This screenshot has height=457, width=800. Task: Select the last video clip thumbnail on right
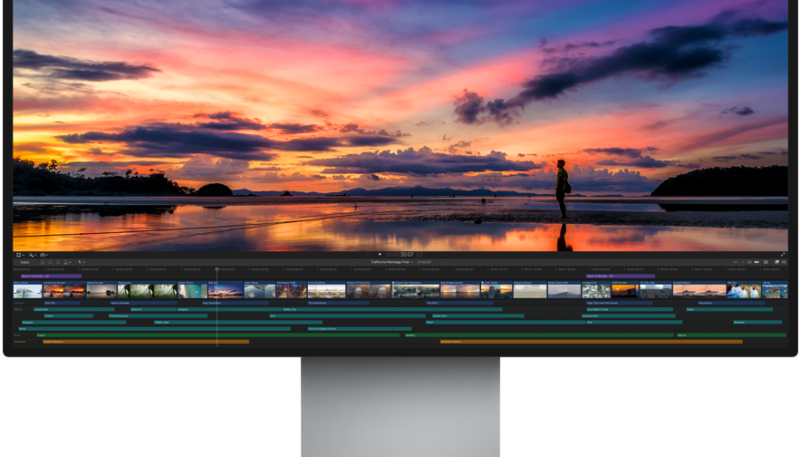(x=774, y=290)
